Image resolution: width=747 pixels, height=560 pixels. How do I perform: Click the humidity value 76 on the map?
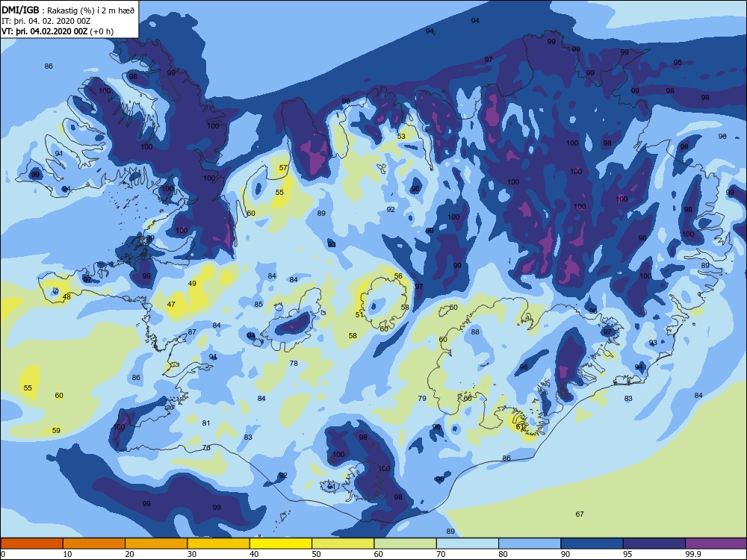click(x=206, y=447)
